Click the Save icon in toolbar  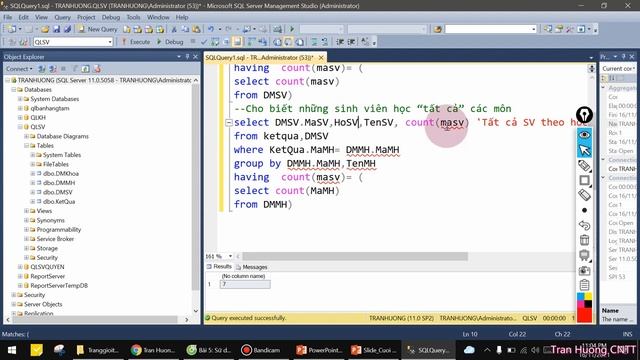pyautogui.click(x=56, y=29)
